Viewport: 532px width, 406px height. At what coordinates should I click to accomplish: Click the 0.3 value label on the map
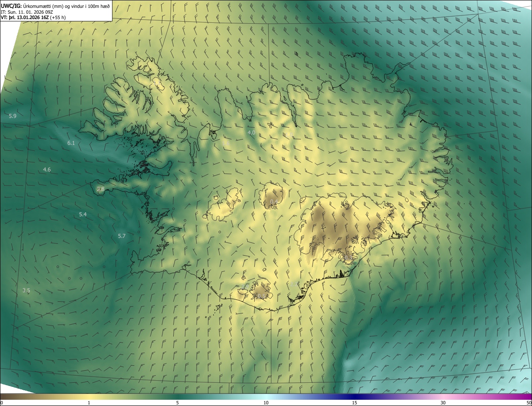tap(348, 258)
